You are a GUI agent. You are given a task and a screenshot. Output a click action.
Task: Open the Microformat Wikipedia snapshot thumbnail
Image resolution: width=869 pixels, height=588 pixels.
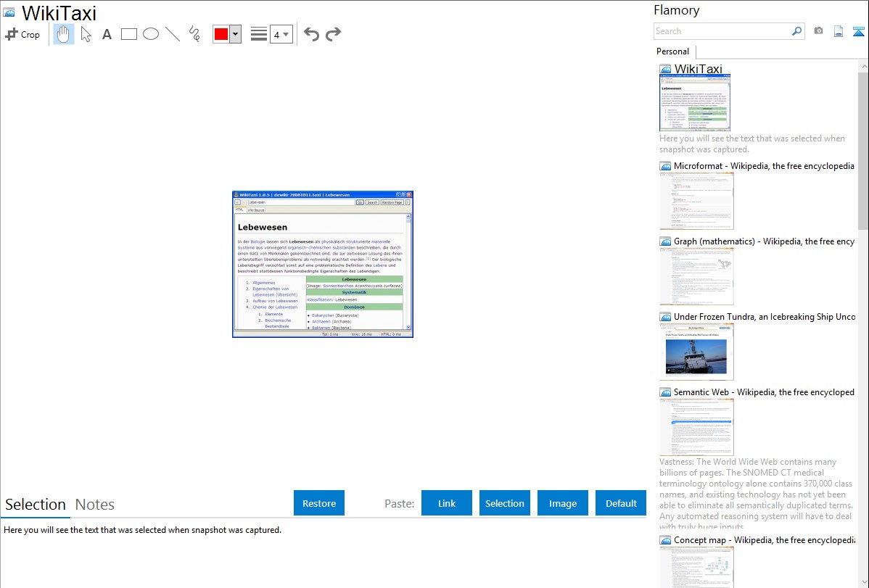click(696, 201)
